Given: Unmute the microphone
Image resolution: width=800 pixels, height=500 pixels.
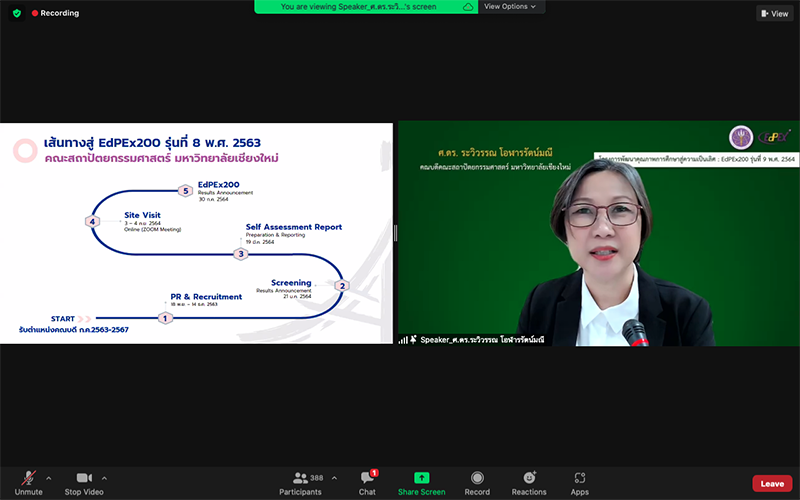Looking at the screenshot, I should pos(29,483).
